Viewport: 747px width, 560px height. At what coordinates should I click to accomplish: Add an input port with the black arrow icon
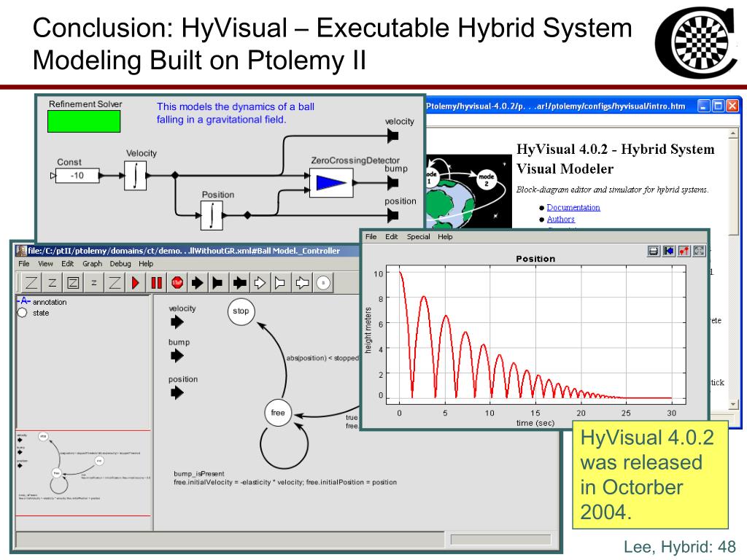198,283
